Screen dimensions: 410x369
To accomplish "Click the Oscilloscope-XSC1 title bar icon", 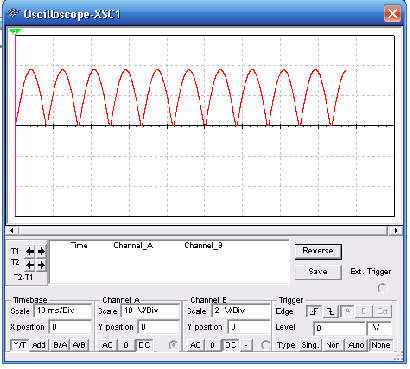I will point(14,13).
